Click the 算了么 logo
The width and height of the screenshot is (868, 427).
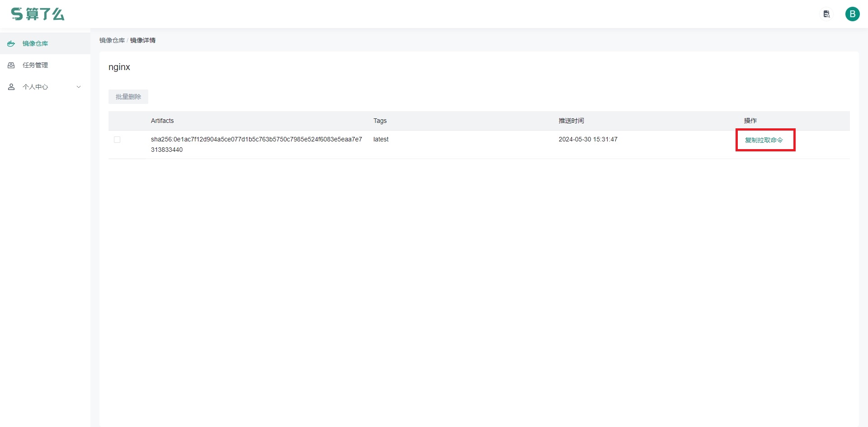[38, 14]
